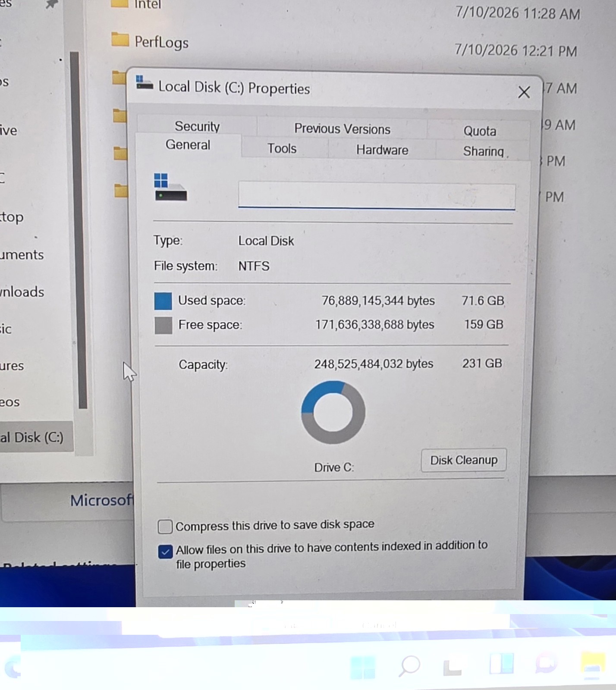
Task: Click the drive name text field
Action: 377,196
